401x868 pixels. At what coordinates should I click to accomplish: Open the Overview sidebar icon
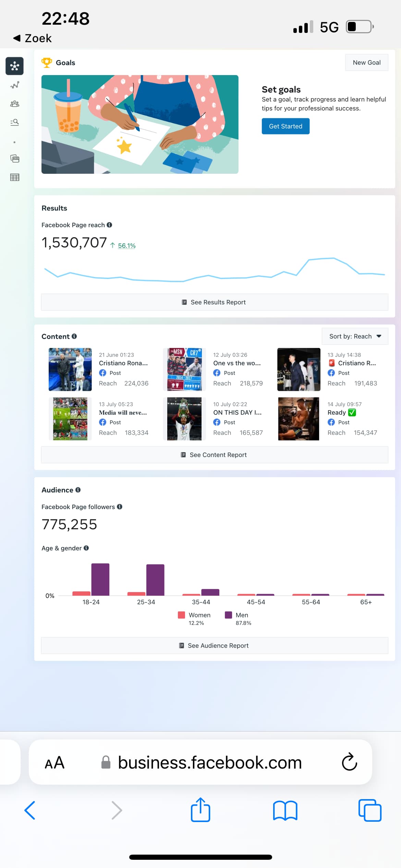(x=14, y=66)
